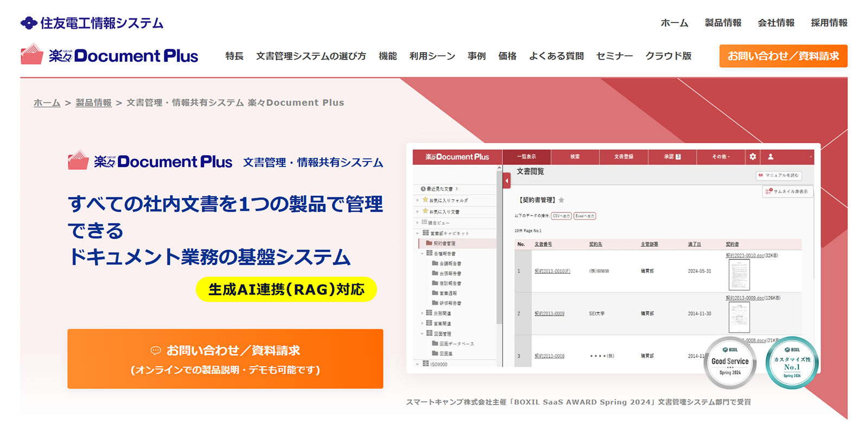This screenshot has width=868, height=428.
Task: Go to 特長 in product navigation
Action: pos(234,56)
